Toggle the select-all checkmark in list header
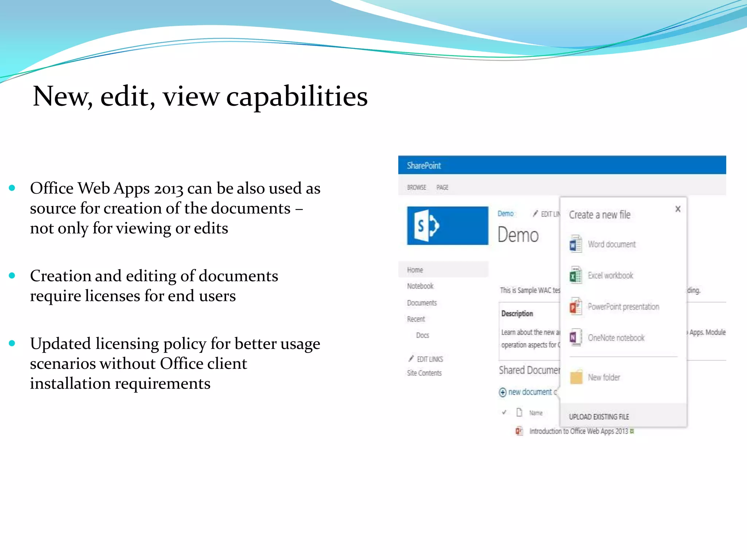Image resolution: width=747 pixels, height=560 pixels. click(504, 412)
